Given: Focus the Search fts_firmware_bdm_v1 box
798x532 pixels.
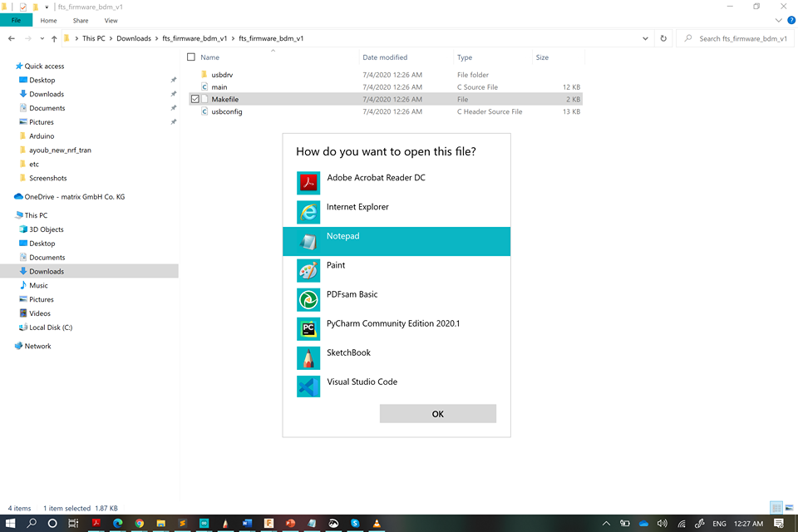Looking at the screenshot, I should (736, 38).
